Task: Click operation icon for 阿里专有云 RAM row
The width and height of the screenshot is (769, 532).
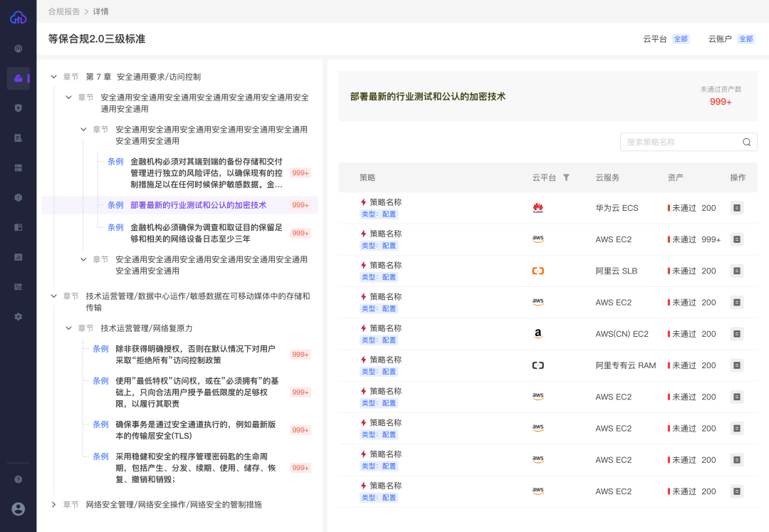Action: click(x=737, y=365)
